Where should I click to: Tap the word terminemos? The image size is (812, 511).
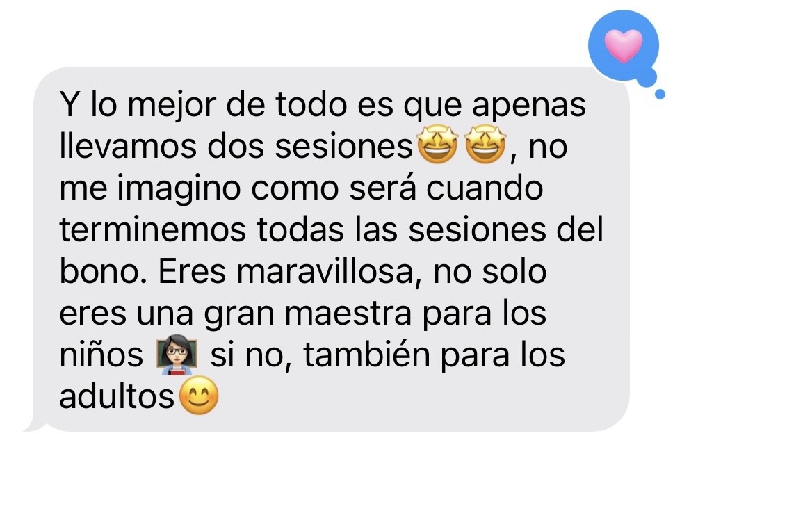[x=152, y=229]
